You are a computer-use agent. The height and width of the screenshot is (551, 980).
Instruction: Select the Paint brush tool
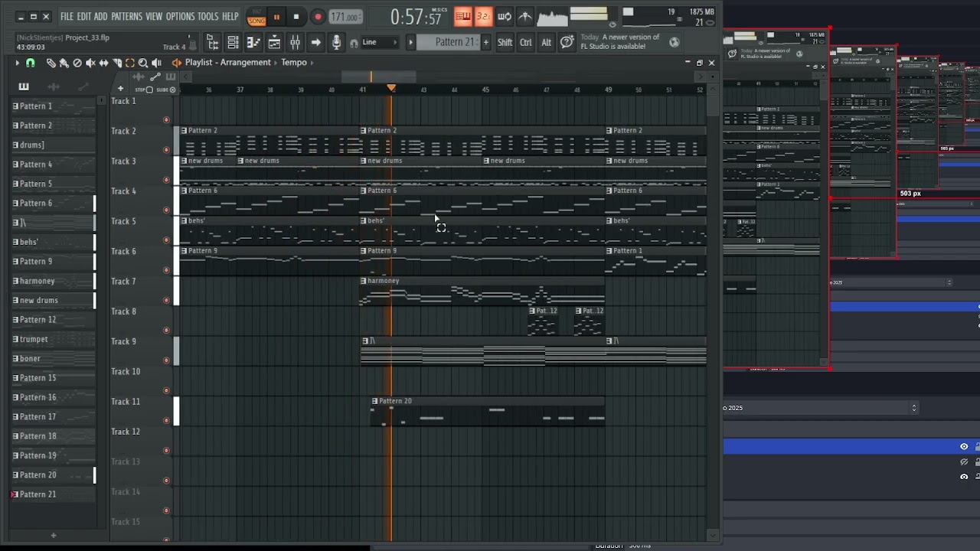(64, 63)
